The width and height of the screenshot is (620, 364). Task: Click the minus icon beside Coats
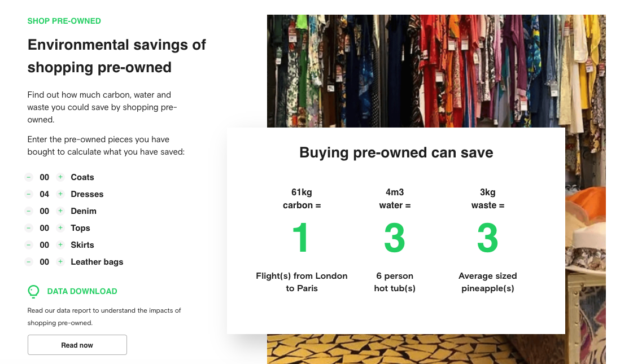pos(29,177)
